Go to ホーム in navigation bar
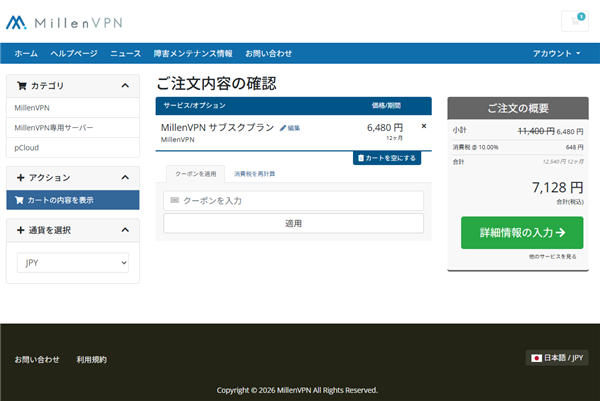This screenshot has width=600, height=401. click(26, 54)
